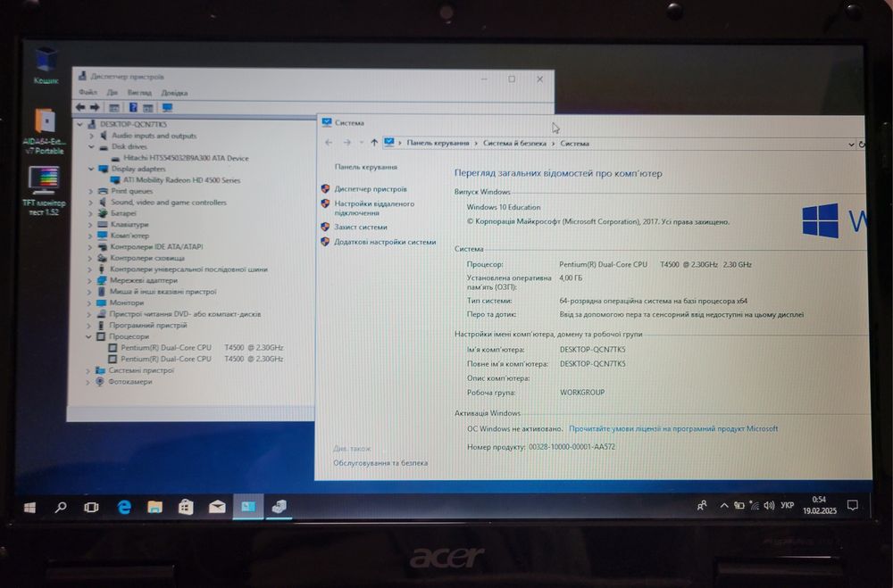Open Вигляд menu in Device Manager
The width and height of the screenshot is (893, 588).
tap(139, 92)
